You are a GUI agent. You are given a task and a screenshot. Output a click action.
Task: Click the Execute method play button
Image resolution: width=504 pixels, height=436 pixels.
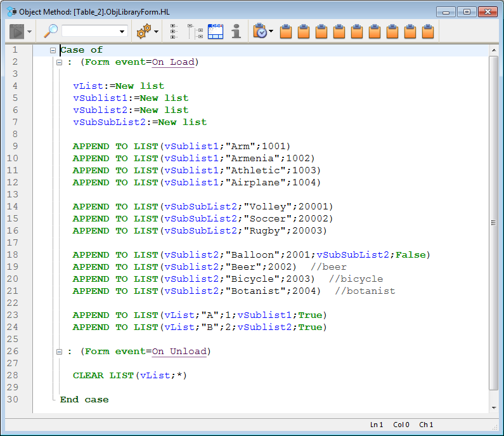point(16,31)
